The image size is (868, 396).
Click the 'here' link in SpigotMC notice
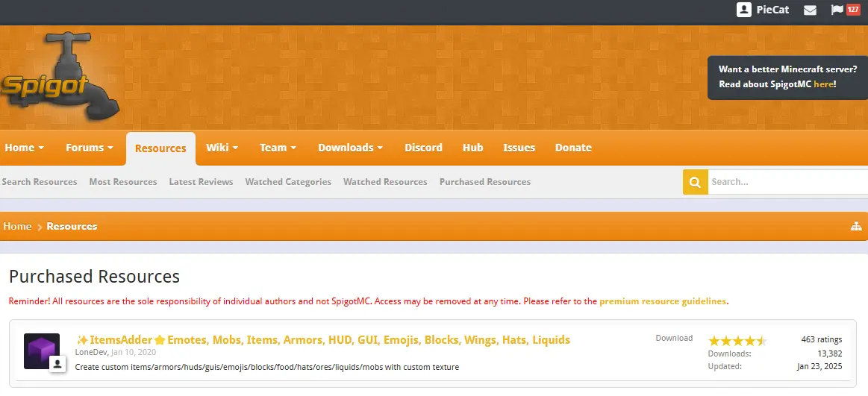coord(823,84)
